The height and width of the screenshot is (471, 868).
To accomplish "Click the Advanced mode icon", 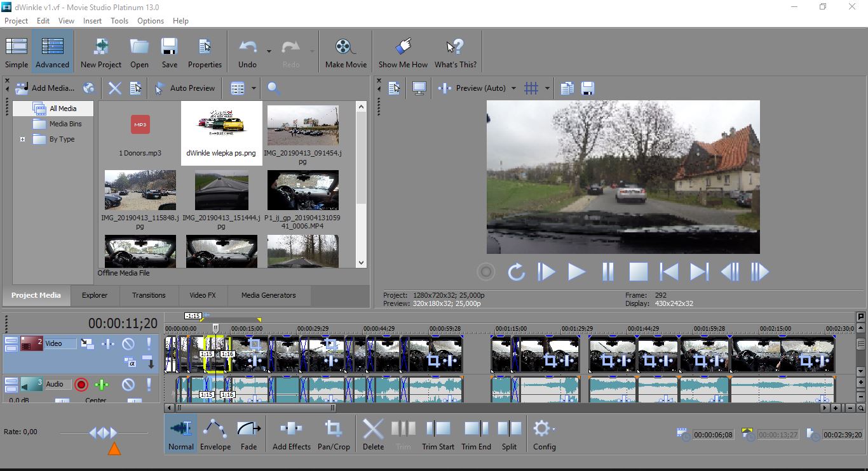I will tap(52, 47).
